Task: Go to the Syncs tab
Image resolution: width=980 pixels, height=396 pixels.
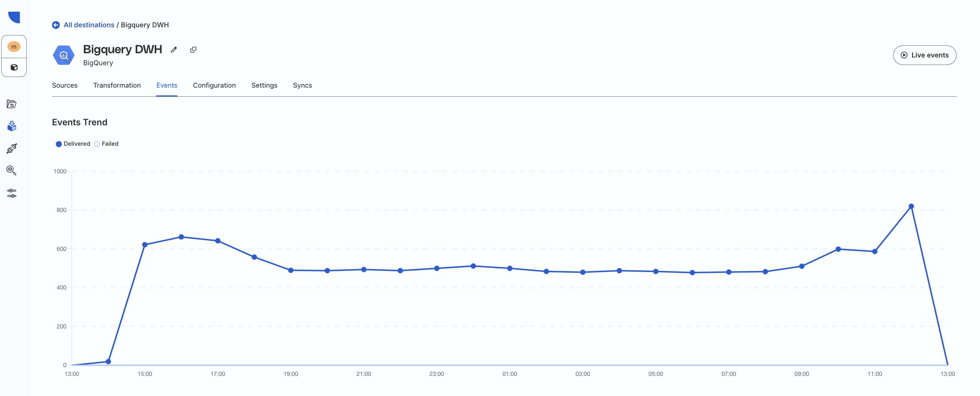Action: coord(302,85)
